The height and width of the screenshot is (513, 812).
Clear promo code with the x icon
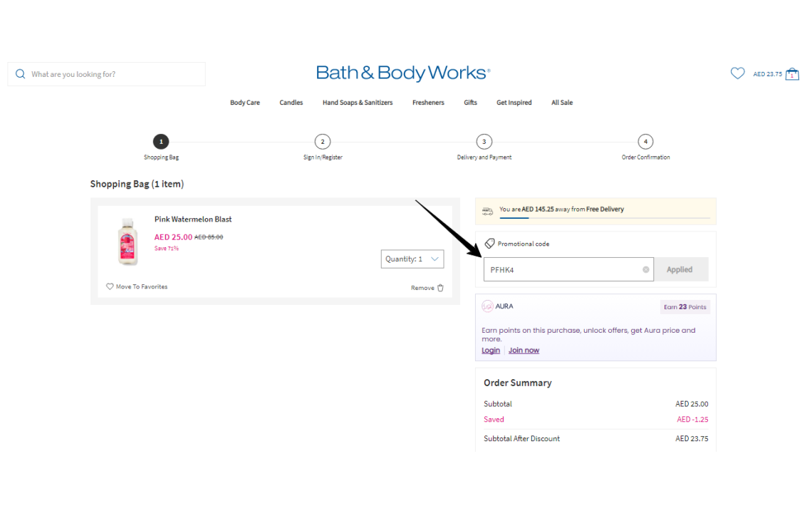646,269
